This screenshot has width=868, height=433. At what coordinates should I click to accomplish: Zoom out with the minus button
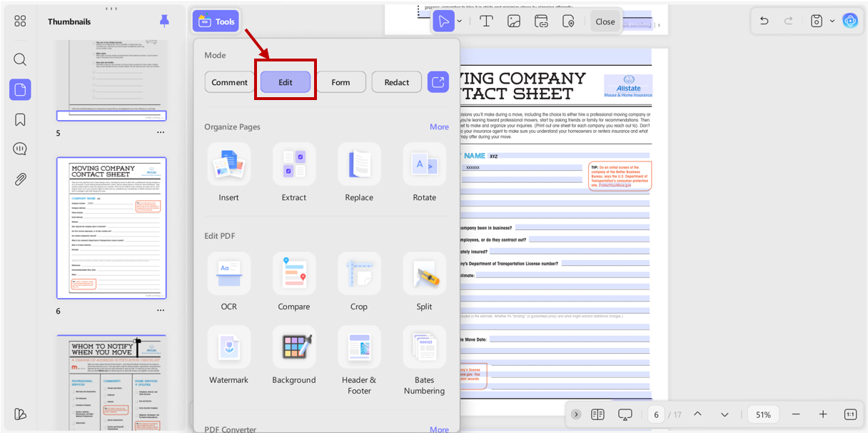[x=796, y=414]
